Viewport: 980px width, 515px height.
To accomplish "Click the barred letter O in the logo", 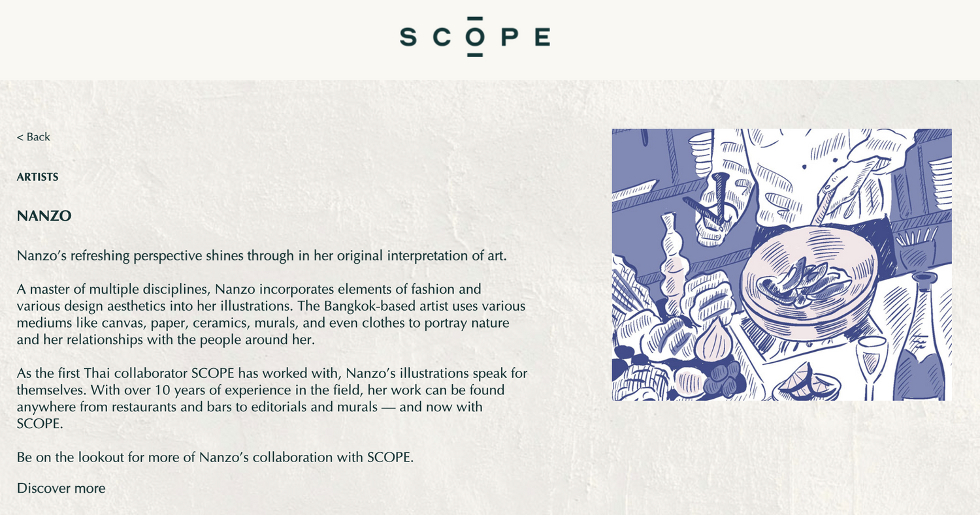I will [475, 37].
